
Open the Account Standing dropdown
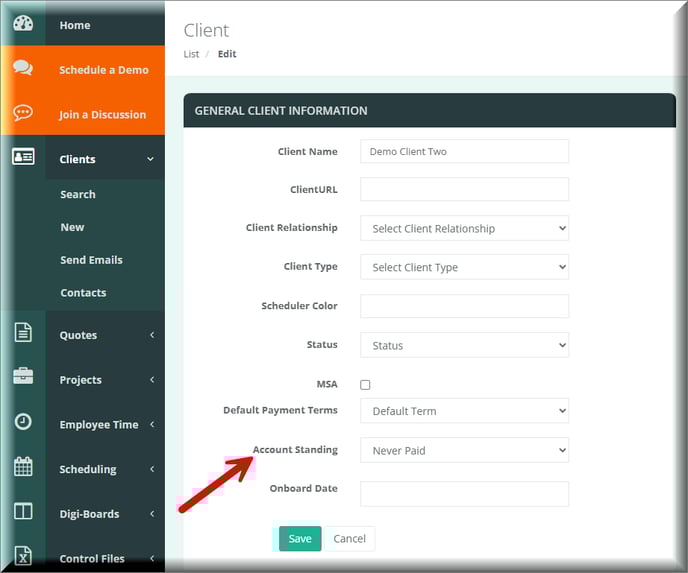(x=464, y=450)
